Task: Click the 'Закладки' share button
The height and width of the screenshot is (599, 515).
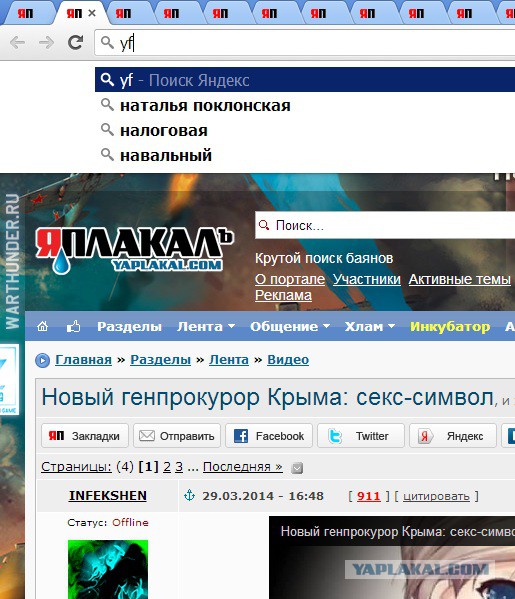Action: pyautogui.click(x=85, y=436)
